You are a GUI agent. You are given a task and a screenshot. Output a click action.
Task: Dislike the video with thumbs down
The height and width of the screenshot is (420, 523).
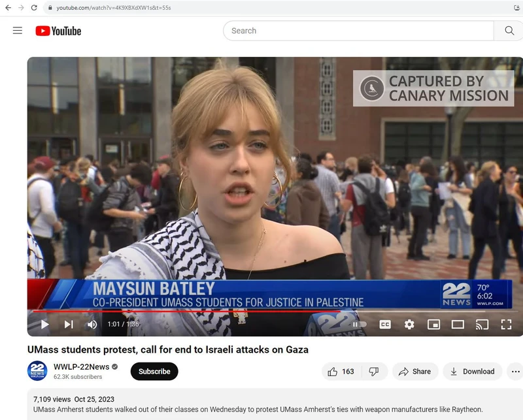(374, 371)
